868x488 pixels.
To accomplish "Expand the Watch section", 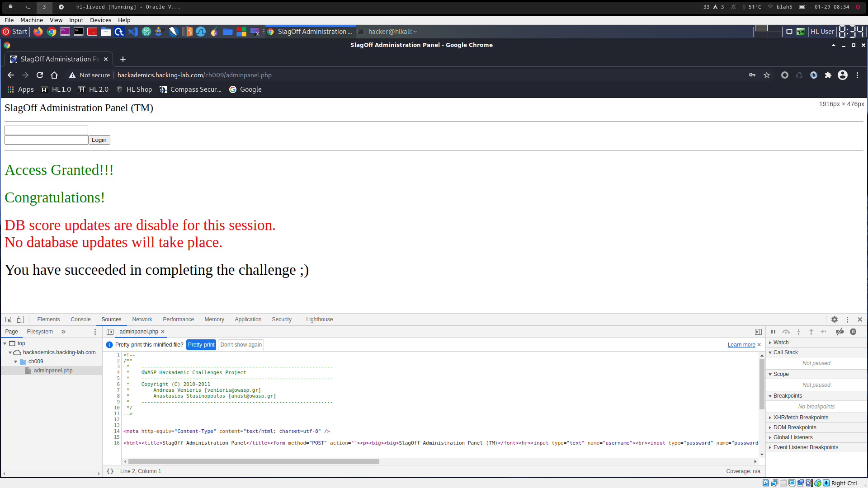I will click(x=781, y=343).
